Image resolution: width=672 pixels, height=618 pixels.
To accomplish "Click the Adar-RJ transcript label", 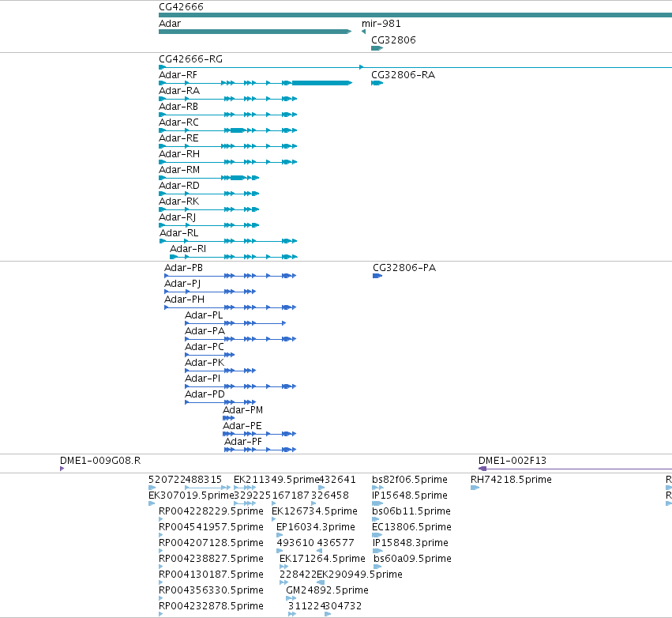I will [x=178, y=217].
